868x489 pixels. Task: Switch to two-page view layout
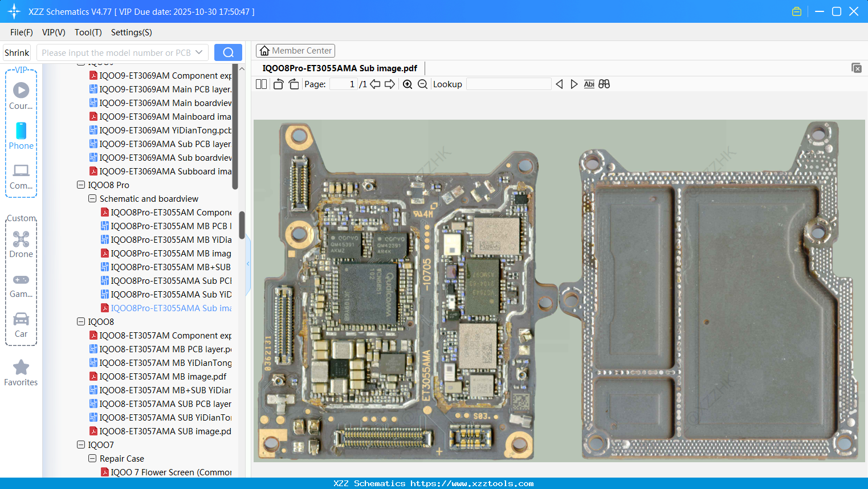coord(261,84)
